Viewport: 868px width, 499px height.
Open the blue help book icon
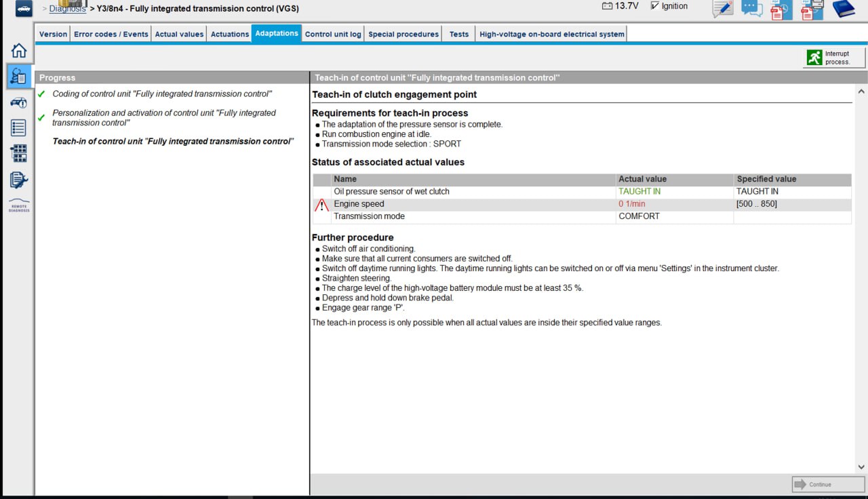point(844,9)
